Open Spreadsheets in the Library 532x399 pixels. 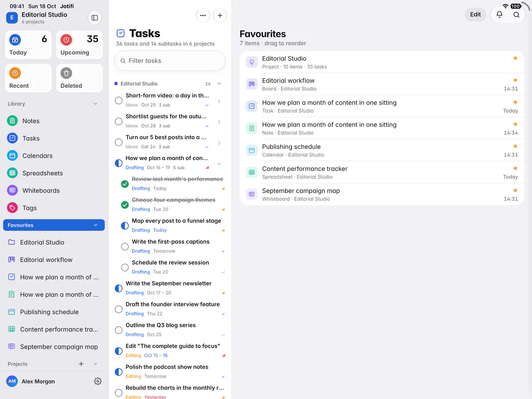coord(54,173)
